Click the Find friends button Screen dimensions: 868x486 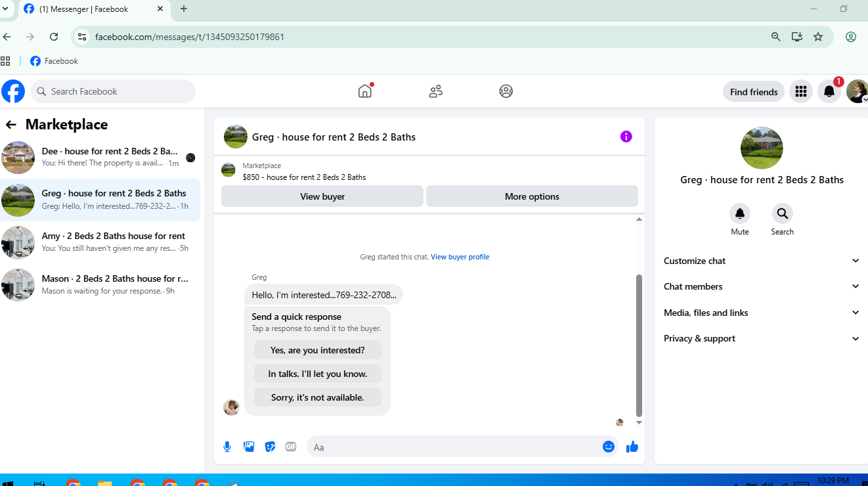754,92
